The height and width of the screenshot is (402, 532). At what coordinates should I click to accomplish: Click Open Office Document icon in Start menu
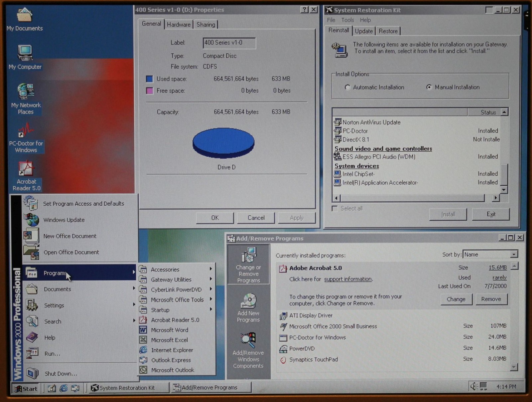[32, 252]
